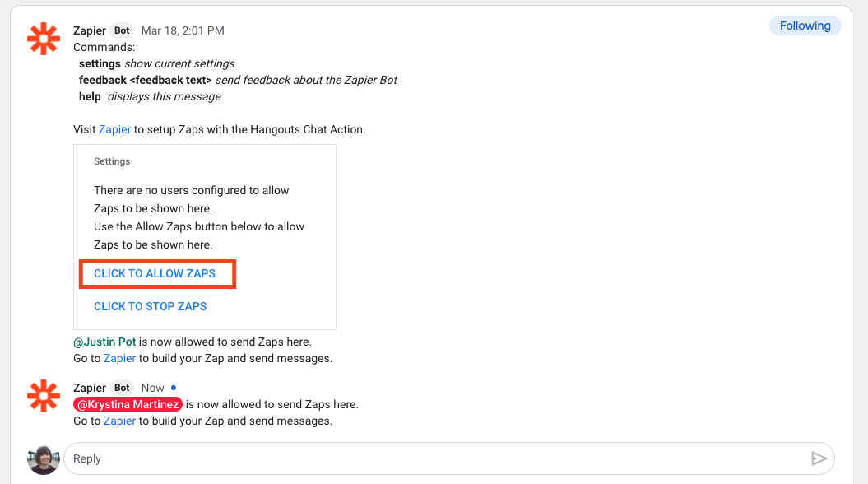Click the CLICK TO ALLOW ZAPS button
This screenshot has width=868, height=484.
coord(155,273)
